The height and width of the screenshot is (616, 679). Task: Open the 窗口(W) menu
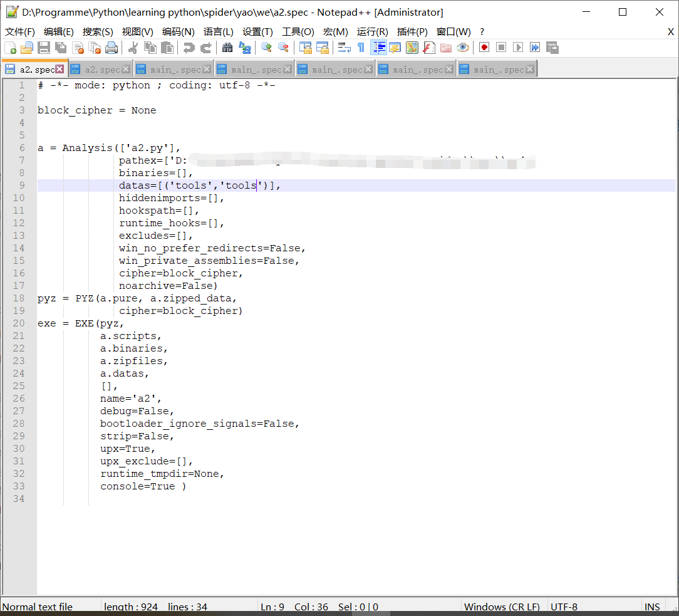click(454, 32)
